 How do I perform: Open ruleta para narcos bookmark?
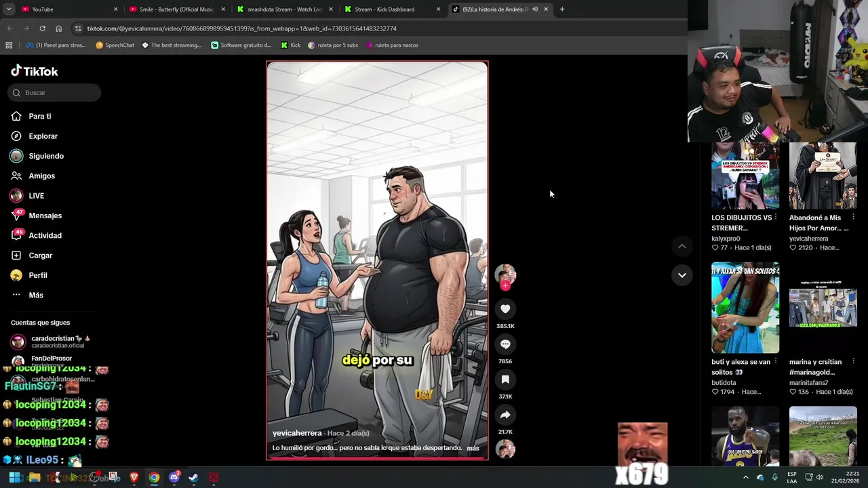[392, 45]
